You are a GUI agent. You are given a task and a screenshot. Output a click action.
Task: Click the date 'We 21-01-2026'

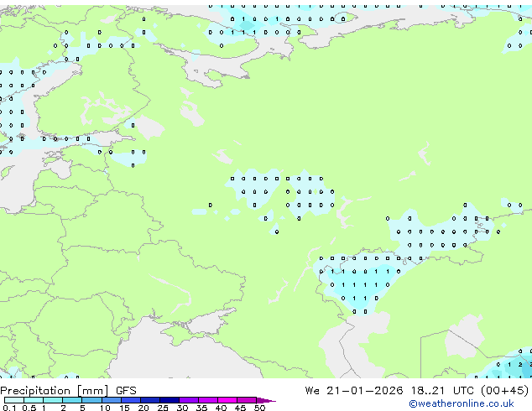point(354,391)
